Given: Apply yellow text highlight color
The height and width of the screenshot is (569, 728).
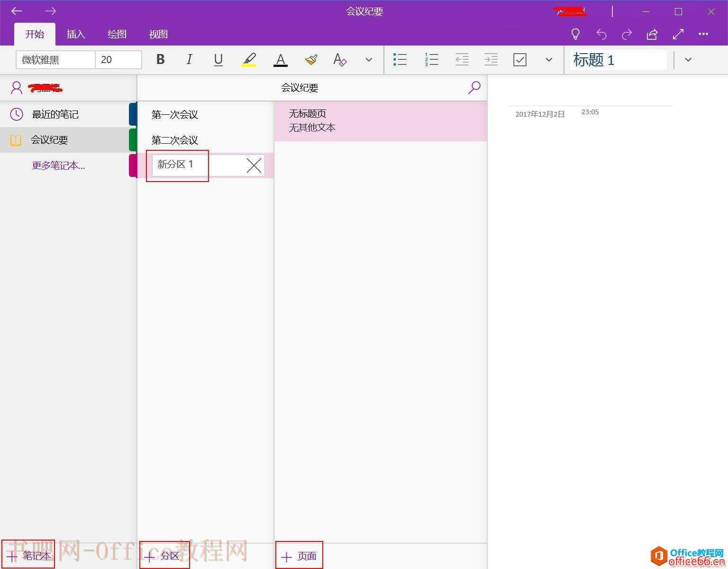Looking at the screenshot, I should [x=249, y=59].
